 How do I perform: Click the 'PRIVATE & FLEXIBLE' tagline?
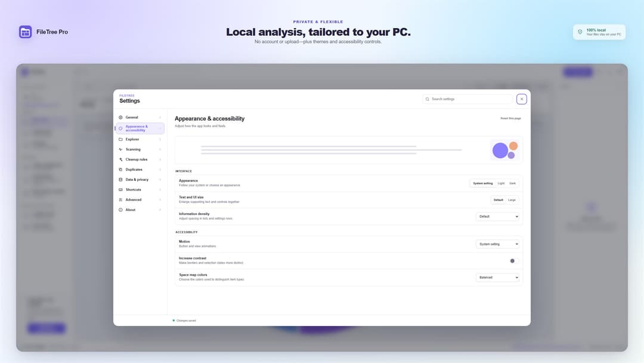click(x=318, y=21)
